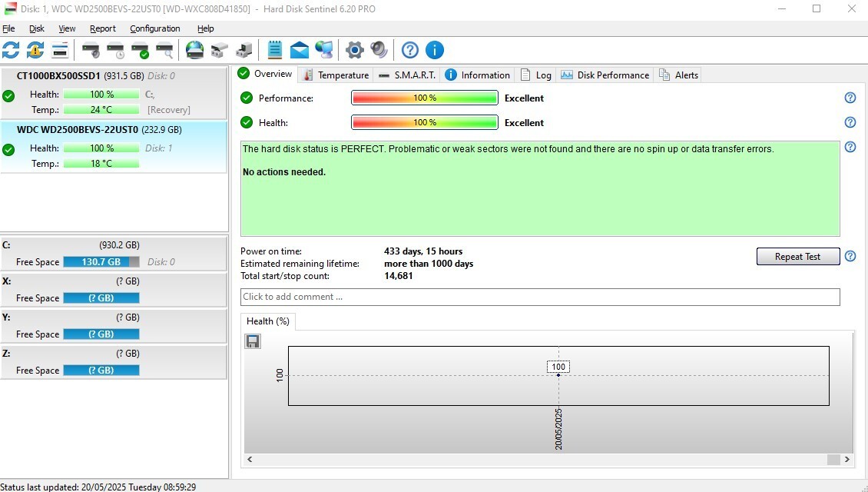Click the X: drive free space bar
This screenshot has width=868, height=492.
pyautogui.click(x=101, y=298)
